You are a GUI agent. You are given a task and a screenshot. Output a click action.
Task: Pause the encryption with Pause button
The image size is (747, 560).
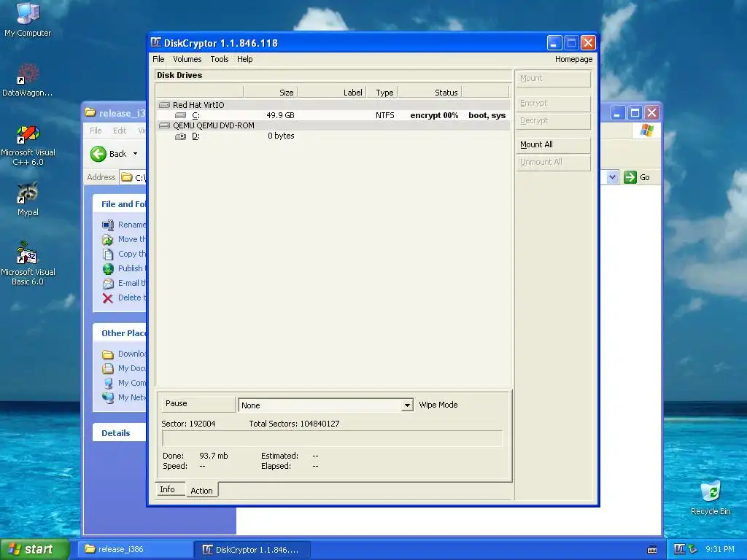pos(198,404)
